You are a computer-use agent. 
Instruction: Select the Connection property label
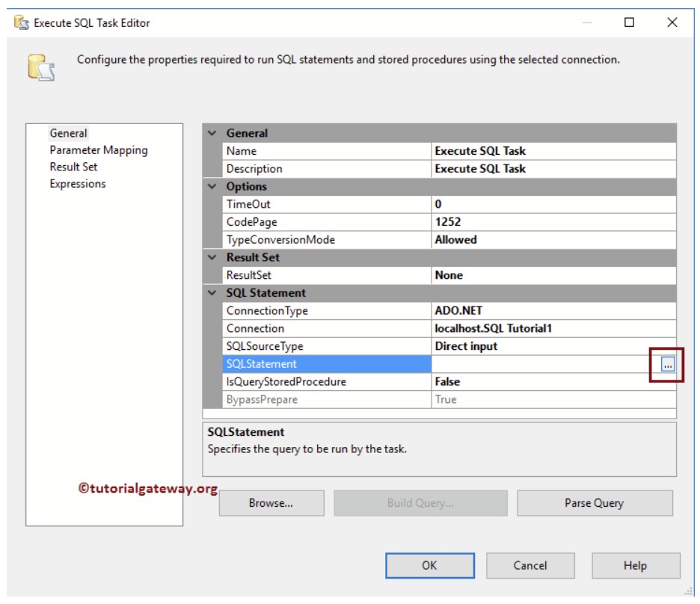pyautogui.click(x=327, y=329)
